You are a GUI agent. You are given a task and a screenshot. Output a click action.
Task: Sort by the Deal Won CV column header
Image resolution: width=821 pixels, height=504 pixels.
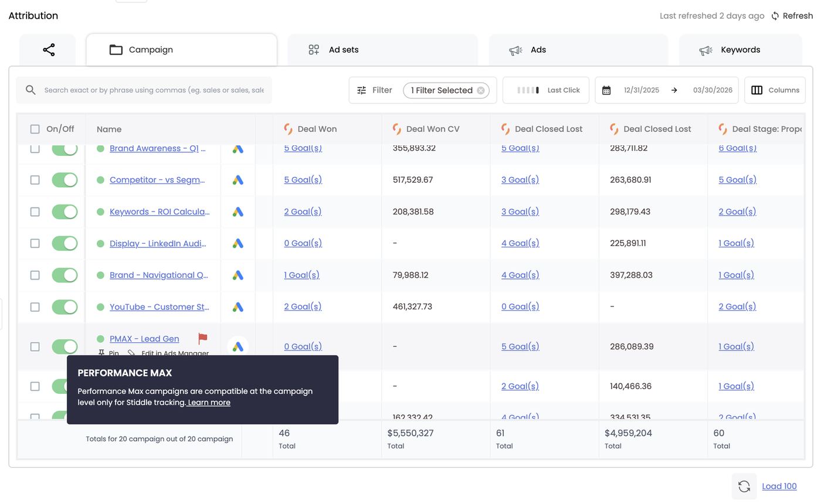tap(433, 129)
